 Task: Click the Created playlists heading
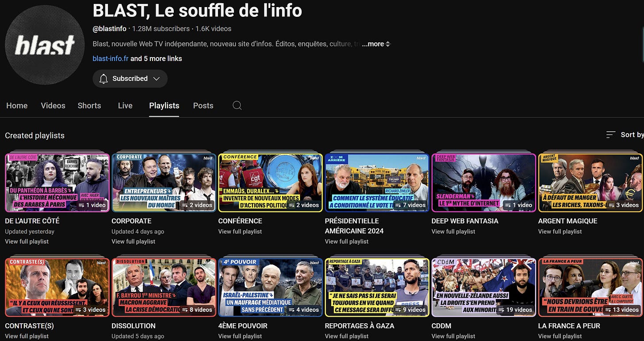point(34,135)
